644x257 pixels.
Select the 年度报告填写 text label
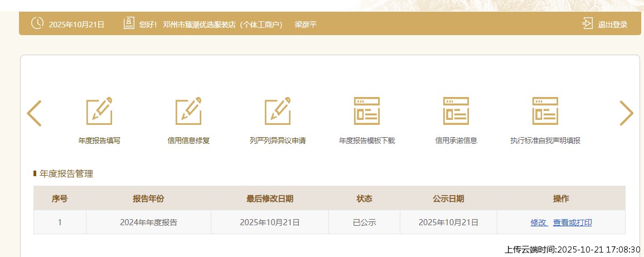(x=99, y=140)
